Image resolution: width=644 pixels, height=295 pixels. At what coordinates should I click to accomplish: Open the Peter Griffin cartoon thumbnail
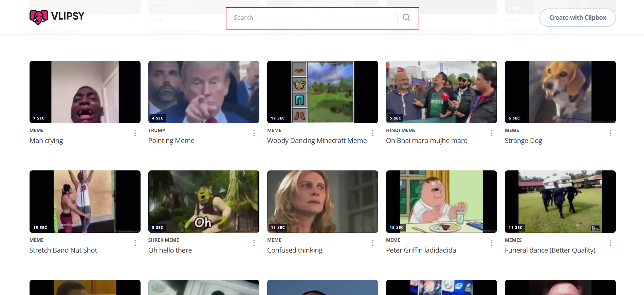441,202
